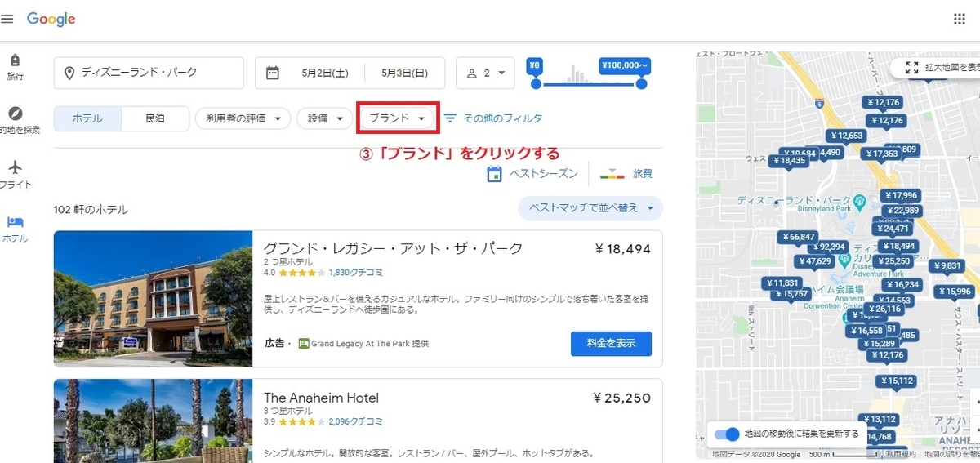
Task: Open The Anaheim Hotel title
Action: (321, 398)
